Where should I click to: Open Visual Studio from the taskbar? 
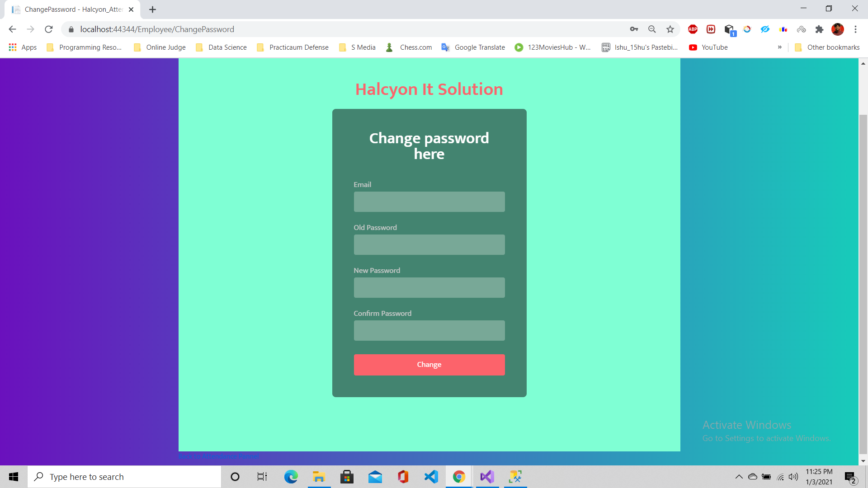point(487,477)
